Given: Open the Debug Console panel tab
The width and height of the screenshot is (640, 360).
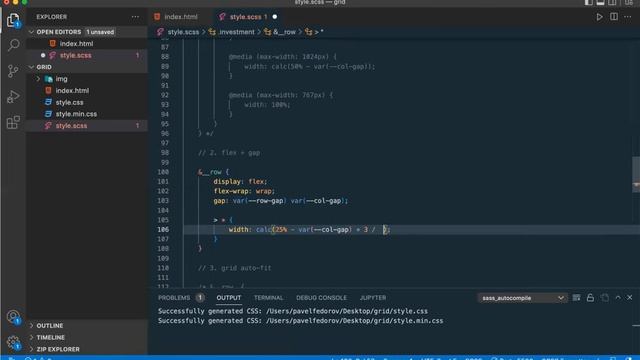Looking at the screenshot, I should click(321, 298).
